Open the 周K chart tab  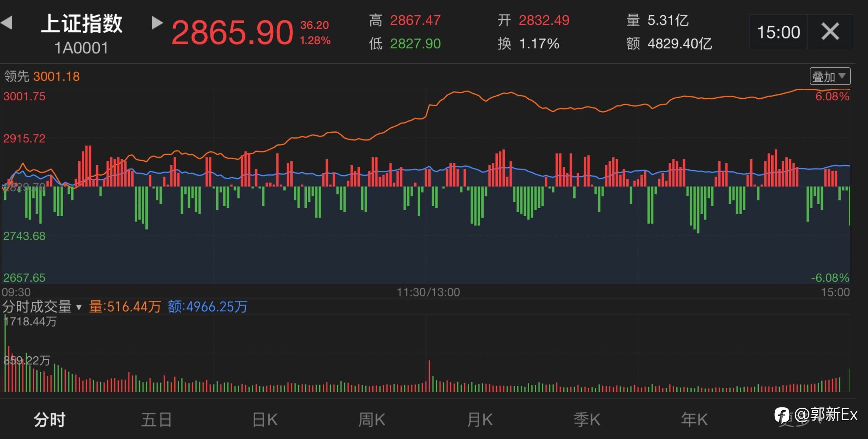(372, 419)
